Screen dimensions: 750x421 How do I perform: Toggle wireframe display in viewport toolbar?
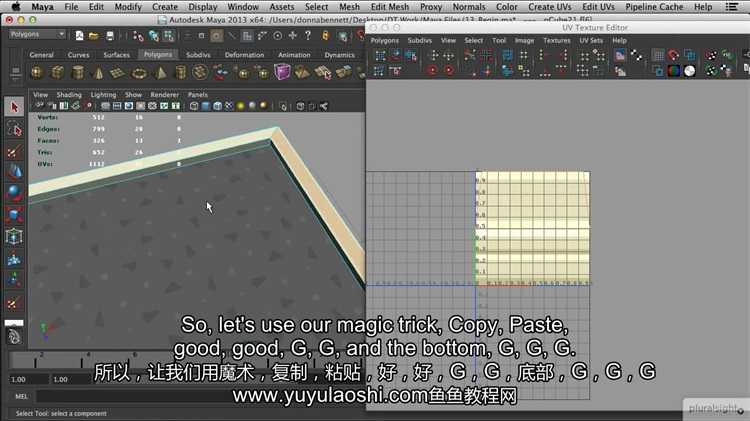click(x=194, y=106)
